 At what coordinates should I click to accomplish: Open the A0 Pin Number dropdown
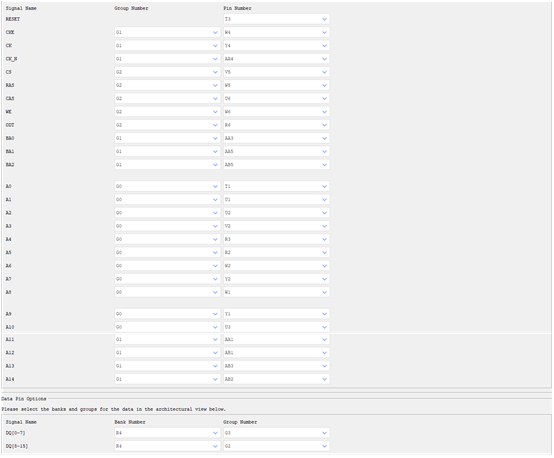[276, 187]
